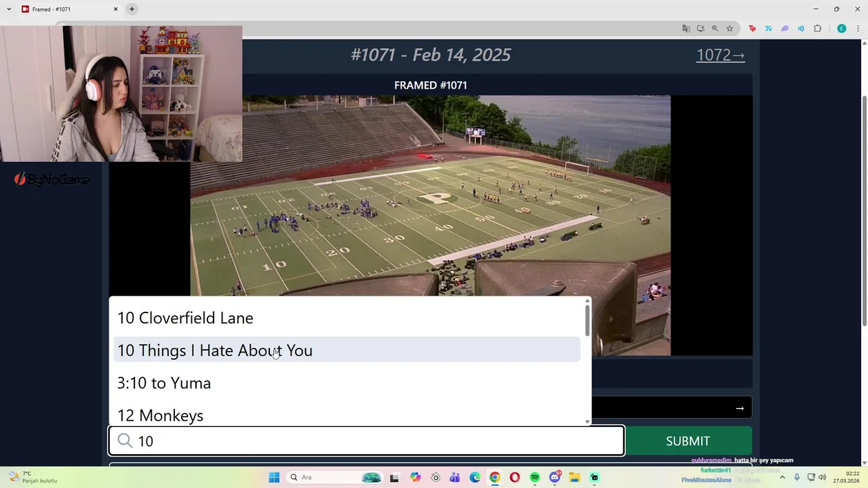Screen dimensions: 868x488
Task: Open the Chrome extensions puzzle menu
Action: 817,28
